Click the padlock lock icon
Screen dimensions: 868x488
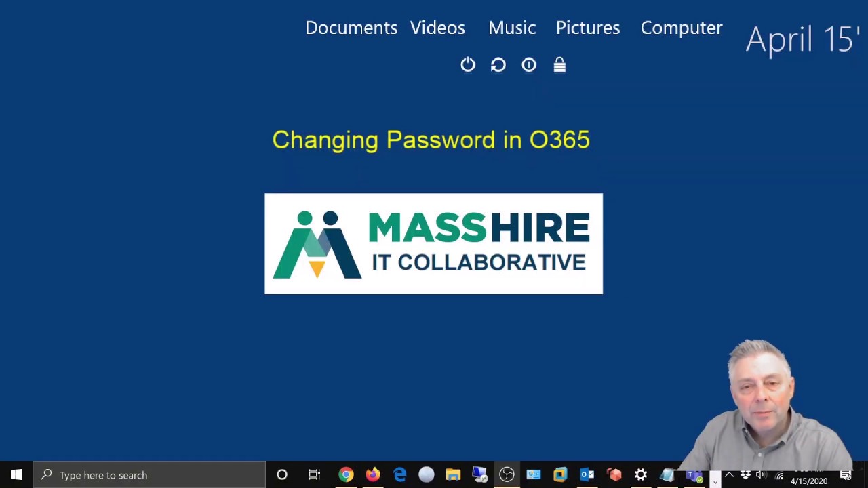(x=559, y=64)
